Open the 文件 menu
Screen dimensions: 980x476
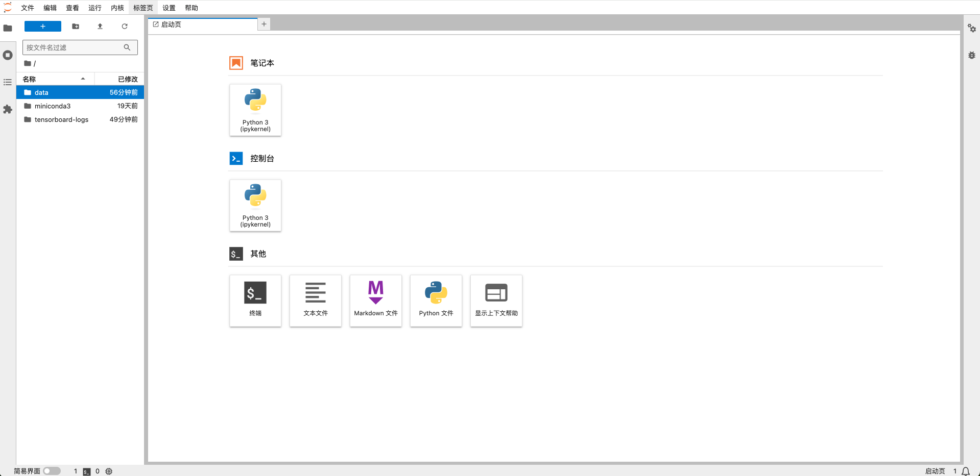pyautogui.click(x=28, y=8)
